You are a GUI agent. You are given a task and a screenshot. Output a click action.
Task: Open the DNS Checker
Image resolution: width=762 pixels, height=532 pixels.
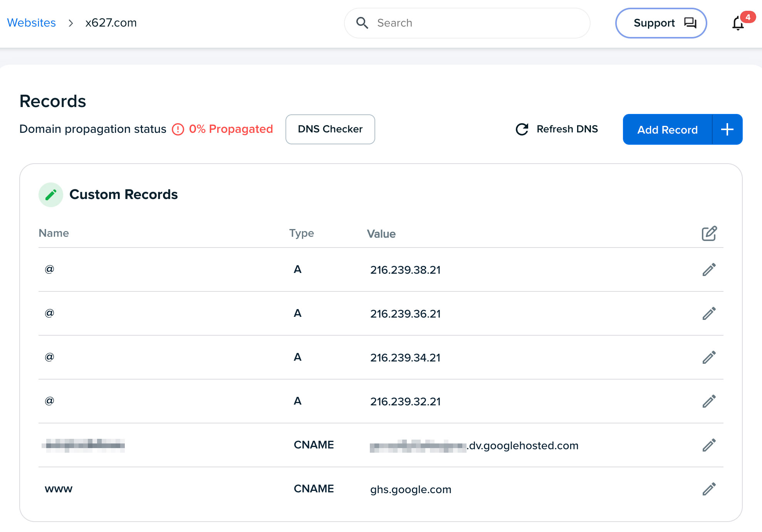click(330, 129)
